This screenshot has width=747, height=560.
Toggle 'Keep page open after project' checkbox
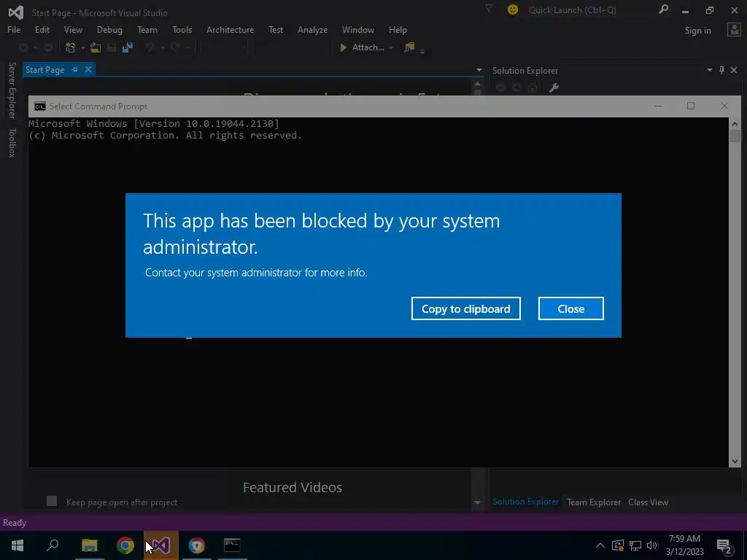(52, 501)
